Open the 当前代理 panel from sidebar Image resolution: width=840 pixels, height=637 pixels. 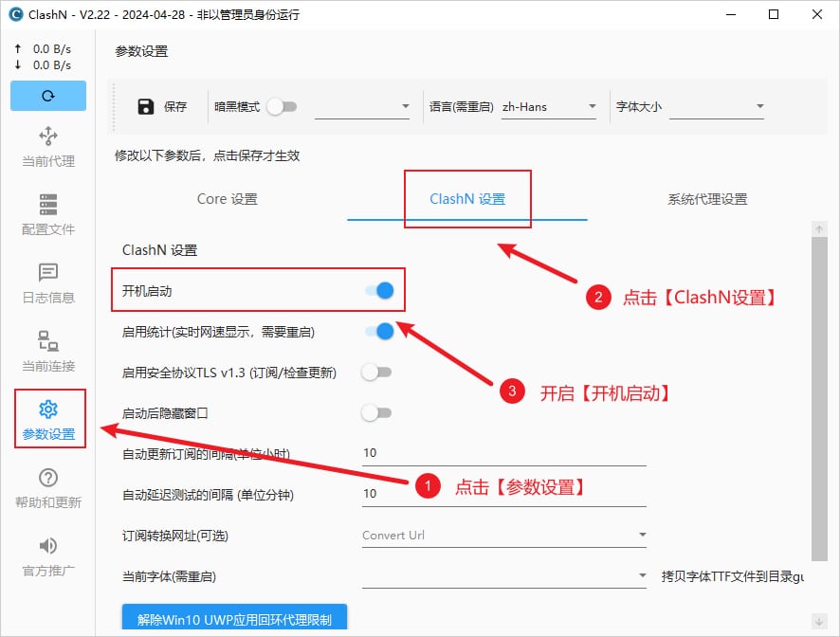pyautogui.click(x=47, y=147)
